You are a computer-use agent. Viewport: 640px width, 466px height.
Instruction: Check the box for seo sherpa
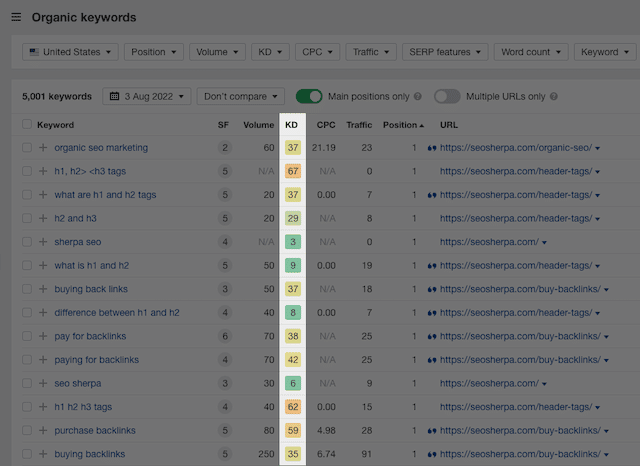[27, 383]
